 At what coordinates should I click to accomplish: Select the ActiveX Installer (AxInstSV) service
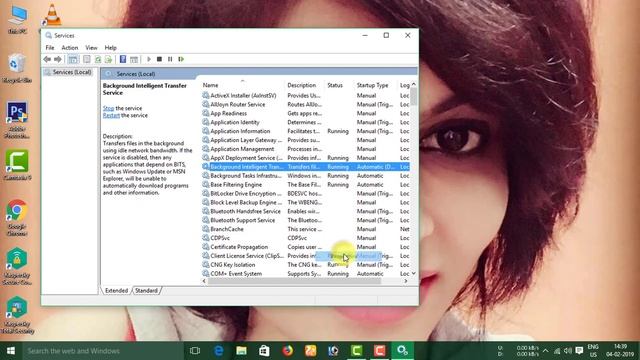click(305, 96)
